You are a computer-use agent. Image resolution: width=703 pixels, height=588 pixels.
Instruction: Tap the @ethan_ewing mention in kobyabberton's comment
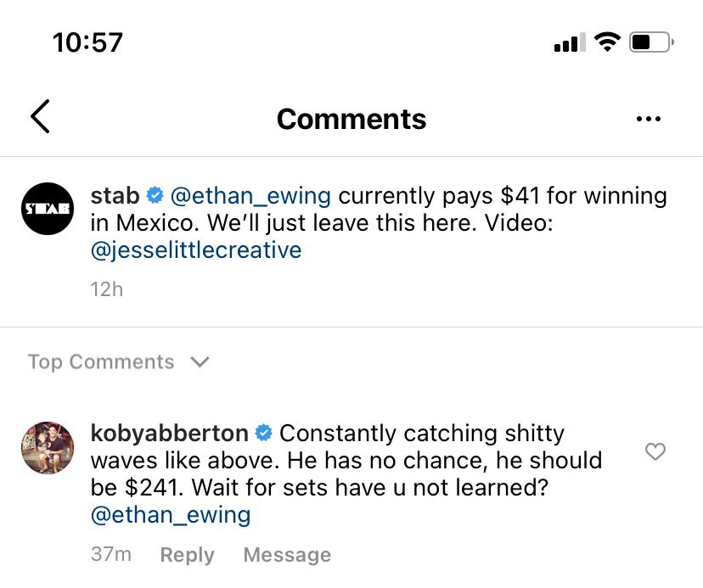coord(171,514)
